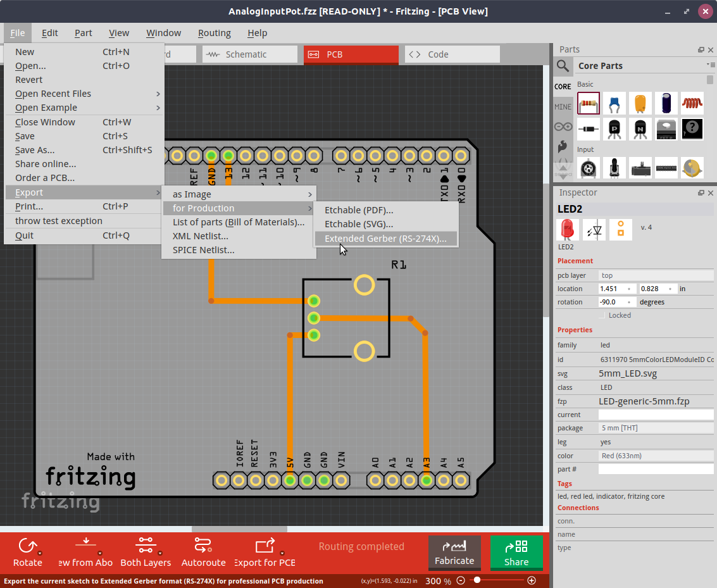Pick the resistor part in Core Parts
Viewport: 717px width, 588px height.
coord(589,103)
